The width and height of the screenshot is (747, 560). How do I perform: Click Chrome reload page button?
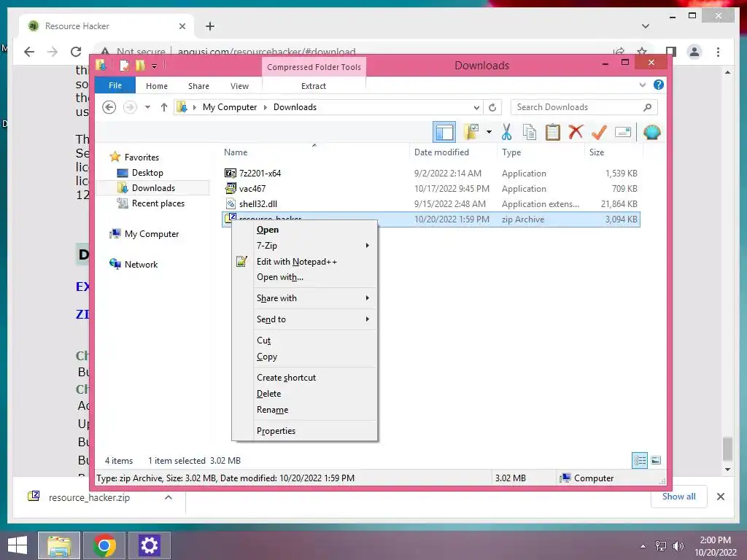click(x=76, y=52)
